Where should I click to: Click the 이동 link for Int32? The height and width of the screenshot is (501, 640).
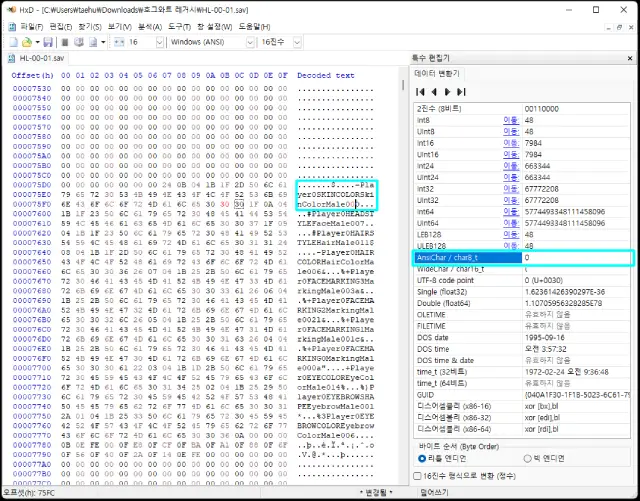click(511, 189)
